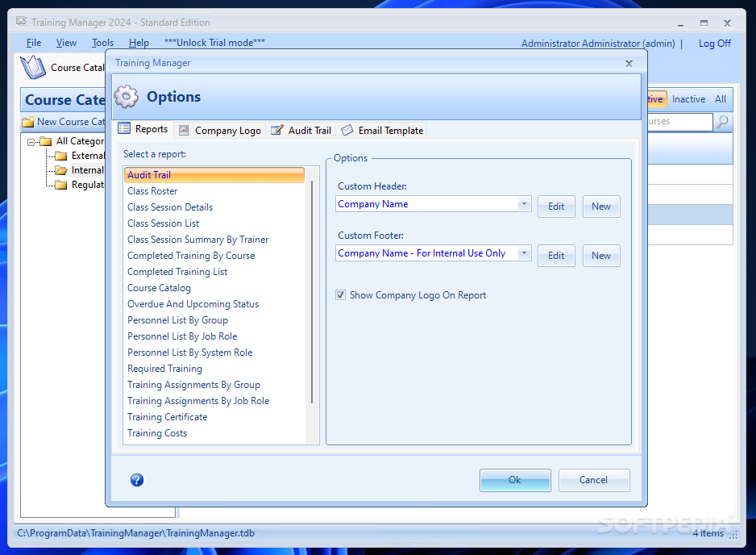Click the search courses input field
The image size is (756, 555).
(x=679, y=122)
